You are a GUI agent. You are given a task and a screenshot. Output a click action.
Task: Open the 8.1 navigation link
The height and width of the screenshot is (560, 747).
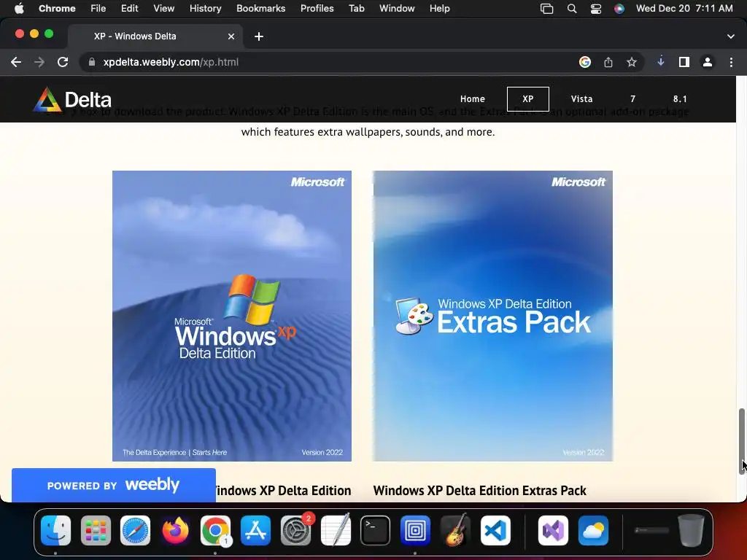(680, 99)
